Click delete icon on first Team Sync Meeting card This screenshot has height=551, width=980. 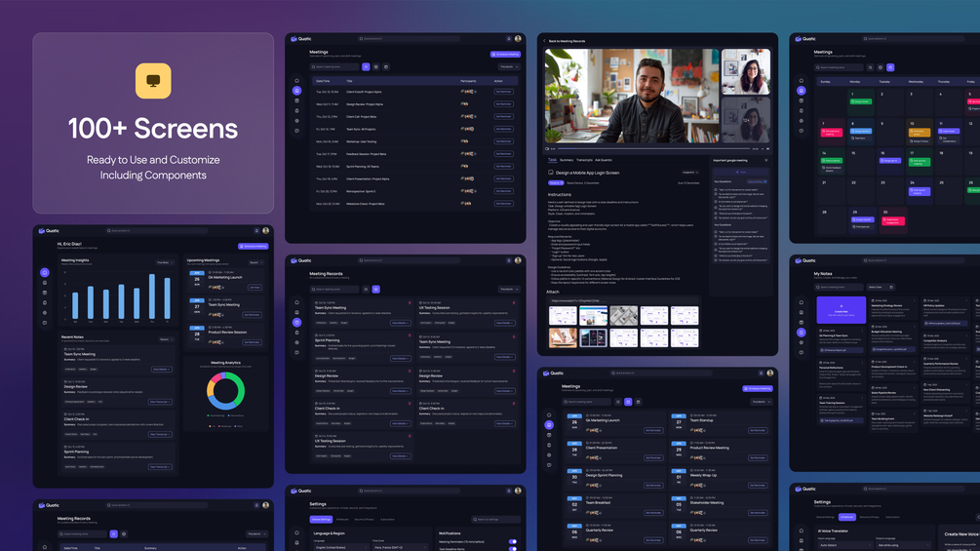(x=410, y=303)
